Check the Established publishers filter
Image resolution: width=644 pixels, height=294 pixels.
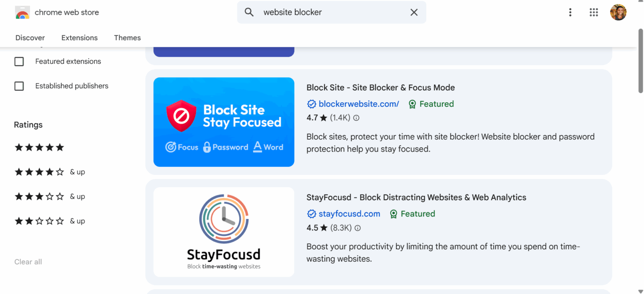tap(19, 86)
